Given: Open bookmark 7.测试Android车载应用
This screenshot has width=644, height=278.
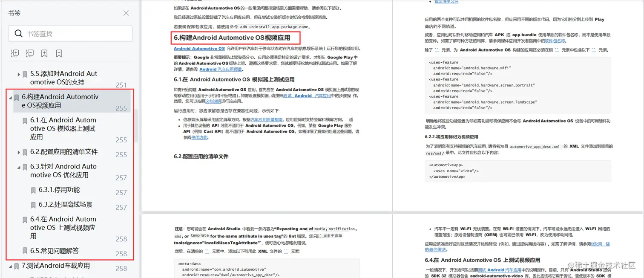Looking at the screenshot, I should tap(56, 266).
